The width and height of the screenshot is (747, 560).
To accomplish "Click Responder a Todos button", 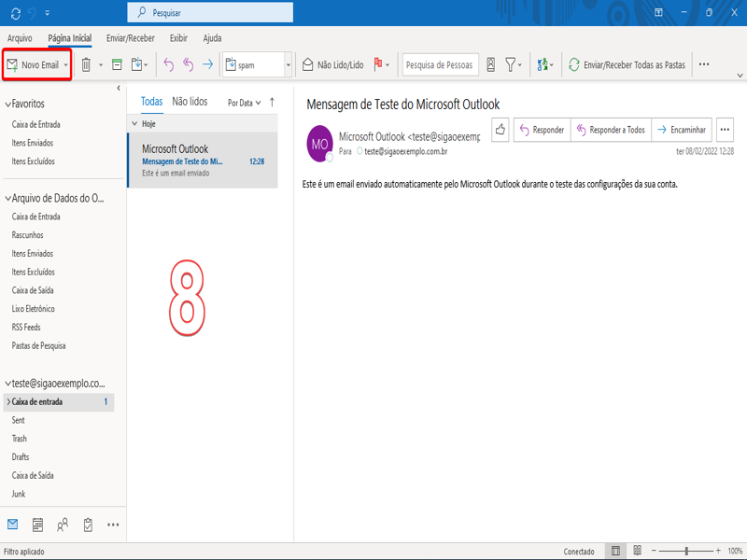I will tap(611, 130).
